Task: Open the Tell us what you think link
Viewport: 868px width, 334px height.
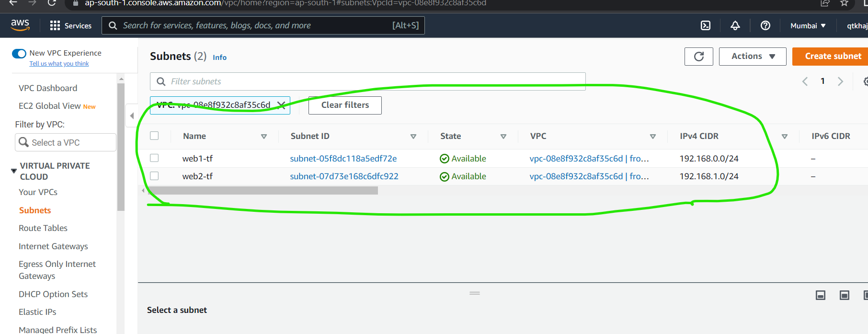Action: click(x=59, y=64)
